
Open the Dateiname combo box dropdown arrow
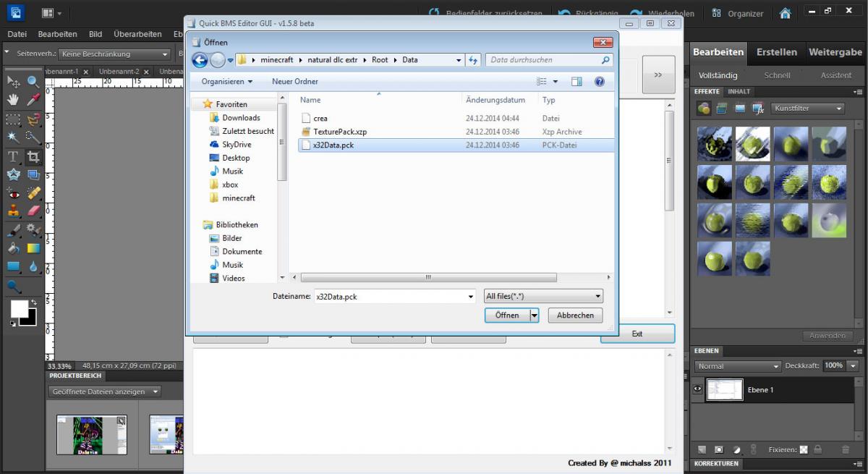coord(471,296)
